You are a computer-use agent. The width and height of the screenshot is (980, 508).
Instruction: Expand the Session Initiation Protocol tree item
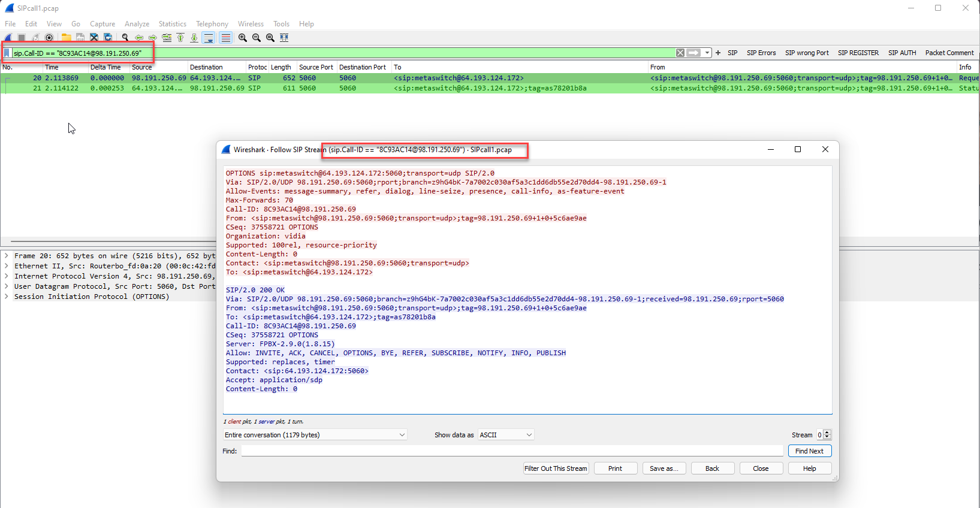(x=7, y=297)
